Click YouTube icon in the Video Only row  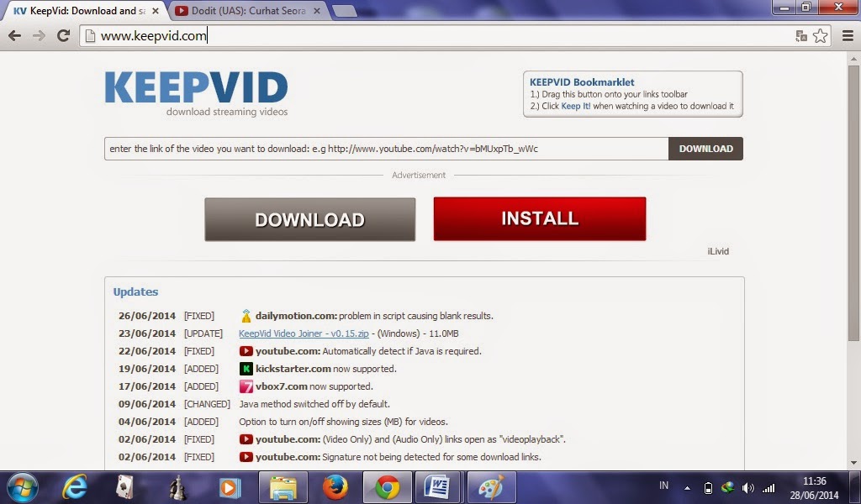point(246,439)
